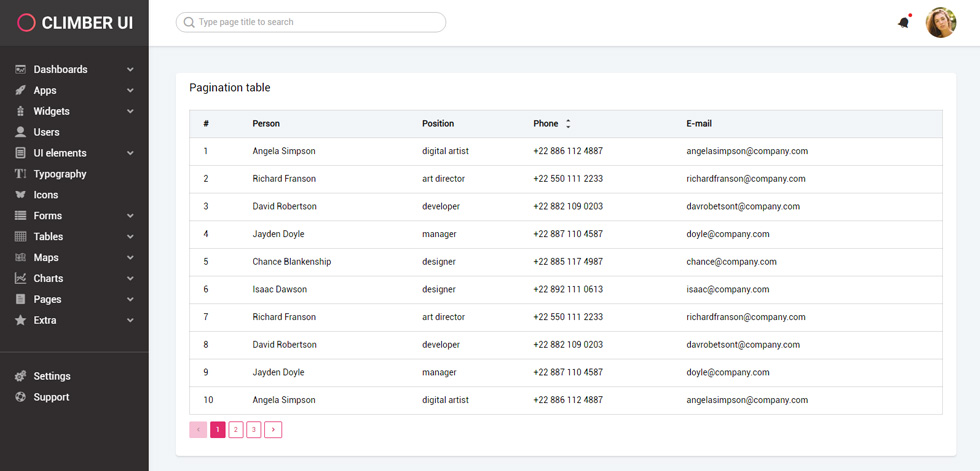Click the Position column header
The height and width of the screenshot is (471, 980).
pos(438,124)
